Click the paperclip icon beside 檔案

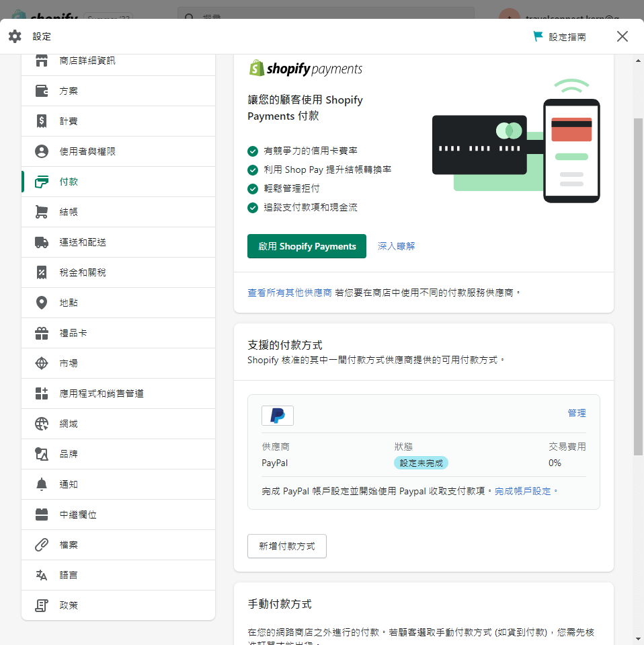[42, 545]
